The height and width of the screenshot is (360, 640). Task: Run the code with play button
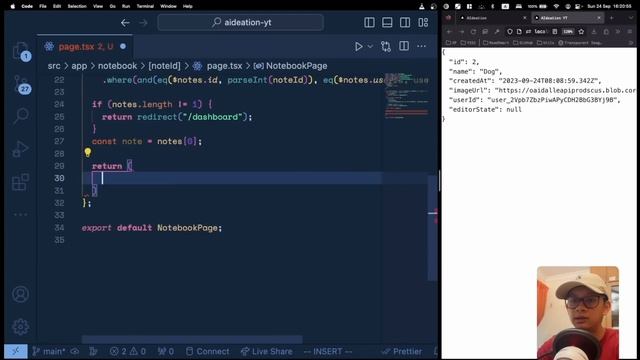pyautogui.click(x=358, y=47)
